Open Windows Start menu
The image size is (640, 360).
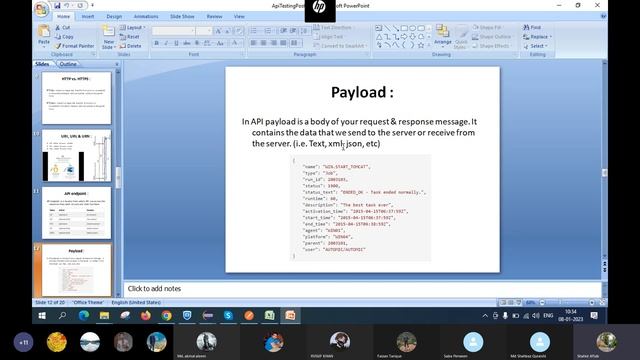pyautogui.click(x=42, y=316)
